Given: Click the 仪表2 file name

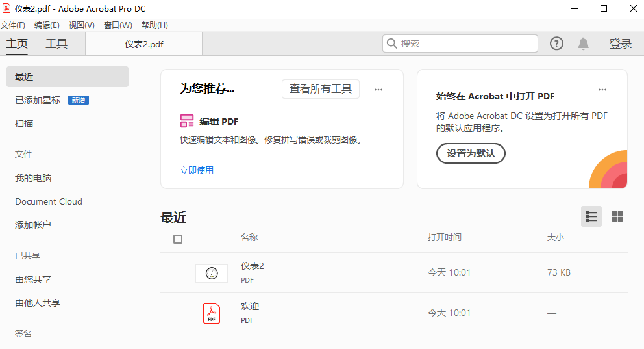Looking at the screenshot, I should click(x=252, y=266).
